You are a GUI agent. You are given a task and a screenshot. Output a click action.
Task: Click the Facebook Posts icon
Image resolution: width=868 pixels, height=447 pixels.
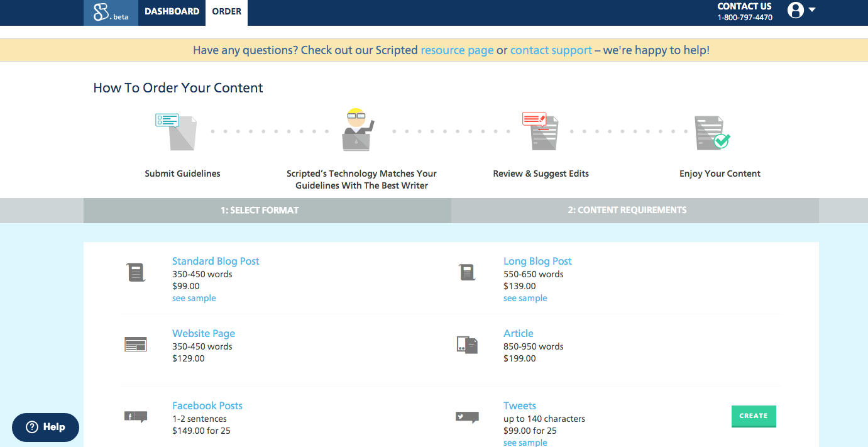pos(136,417)
